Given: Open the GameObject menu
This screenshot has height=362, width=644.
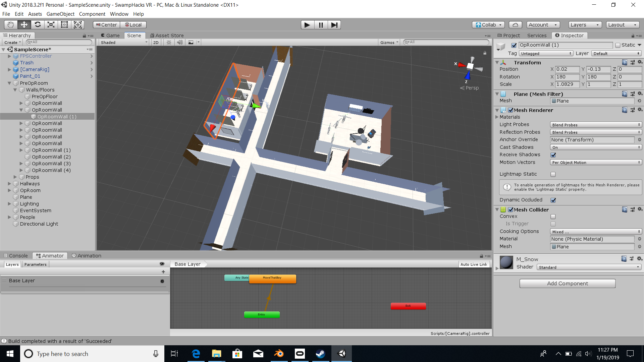Looking at the screenshot, I should click(60, 14).
